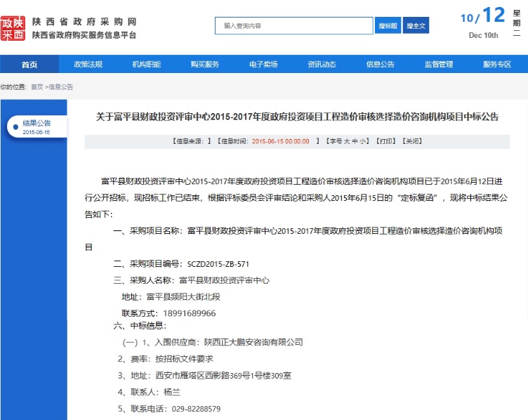Set font size to 大
The image size is (528, 420).
pos(346,141)
